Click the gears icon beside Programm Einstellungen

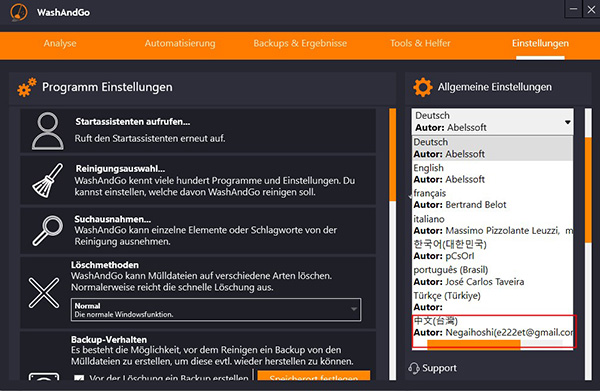[x=27, y=87]
